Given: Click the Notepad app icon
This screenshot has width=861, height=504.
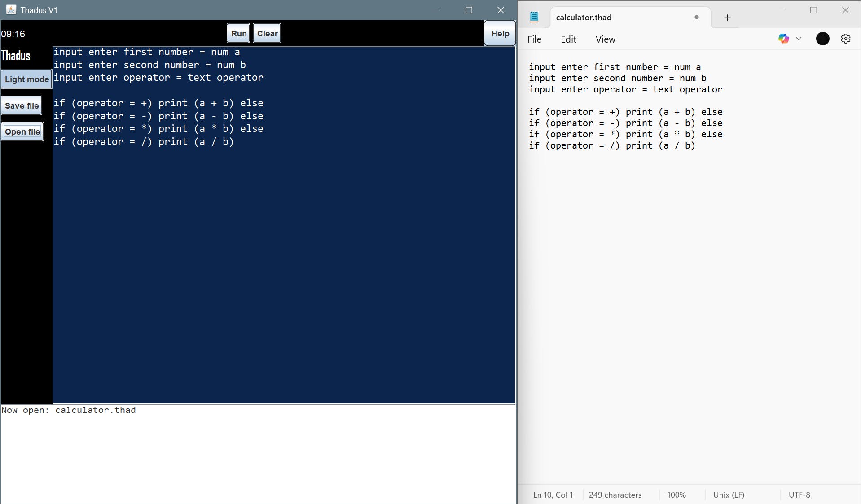Looking at the screenshot, I should 534,17.
